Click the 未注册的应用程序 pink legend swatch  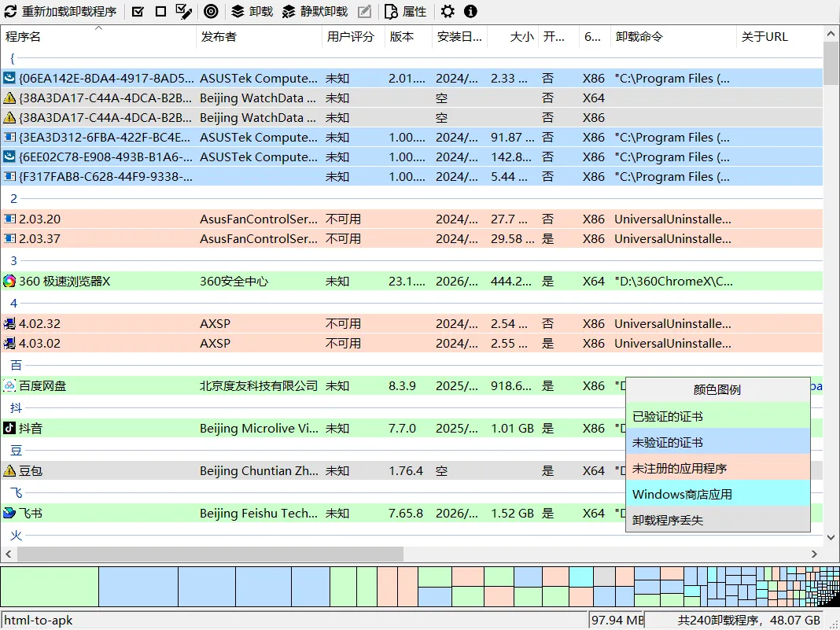pos(718,468)
